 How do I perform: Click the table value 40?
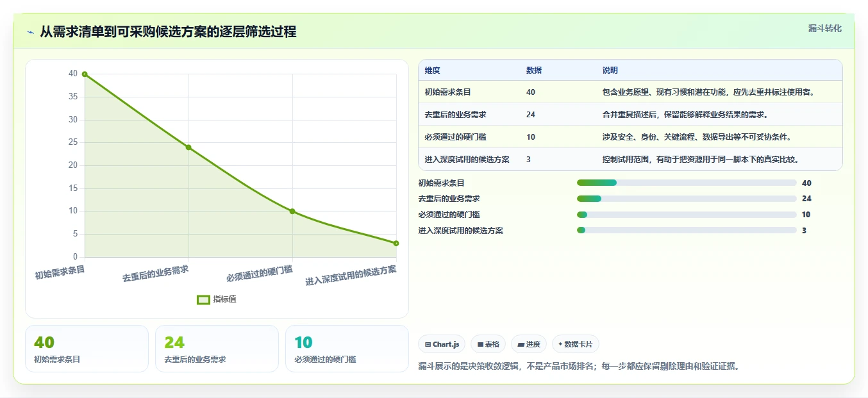click(x=531, y=92)
